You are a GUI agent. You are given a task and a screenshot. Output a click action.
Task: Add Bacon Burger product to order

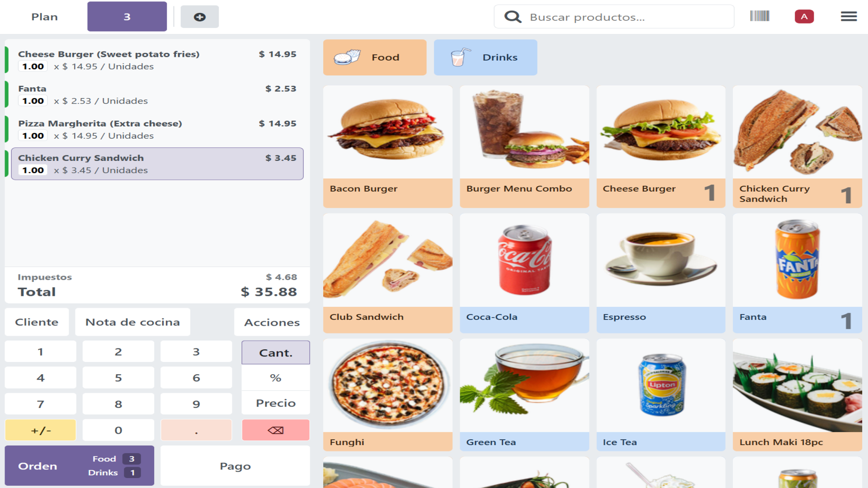click(x=387, y=146)
